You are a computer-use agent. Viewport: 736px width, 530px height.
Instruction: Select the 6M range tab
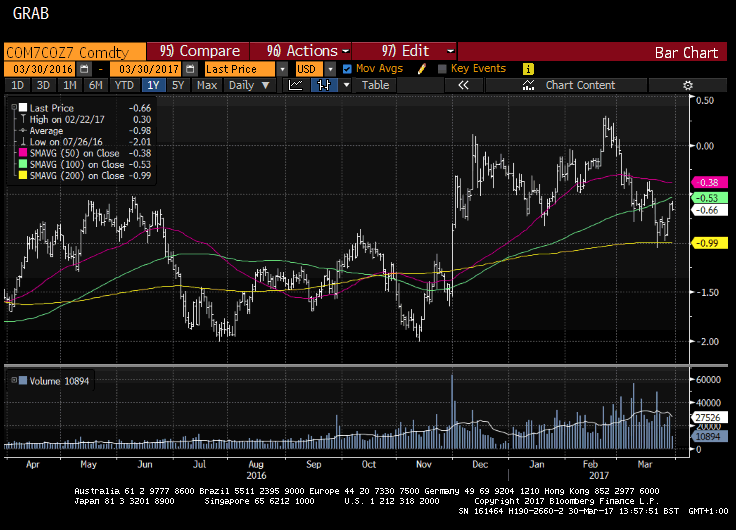[x=96, y=85]
